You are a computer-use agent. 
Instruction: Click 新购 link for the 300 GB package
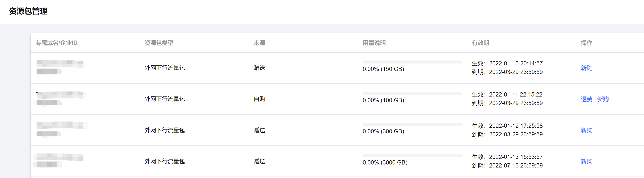click(586, 130)
